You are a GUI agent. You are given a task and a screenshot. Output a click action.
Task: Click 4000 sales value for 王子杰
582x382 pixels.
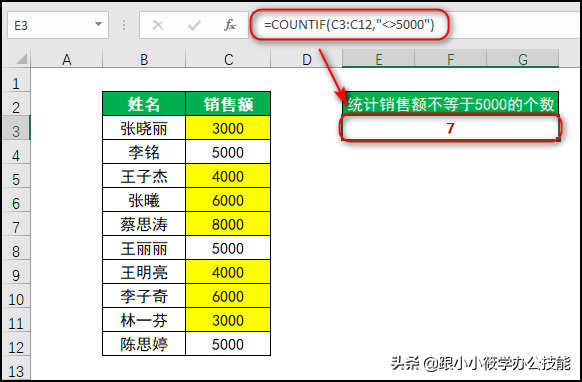(228, 176)
